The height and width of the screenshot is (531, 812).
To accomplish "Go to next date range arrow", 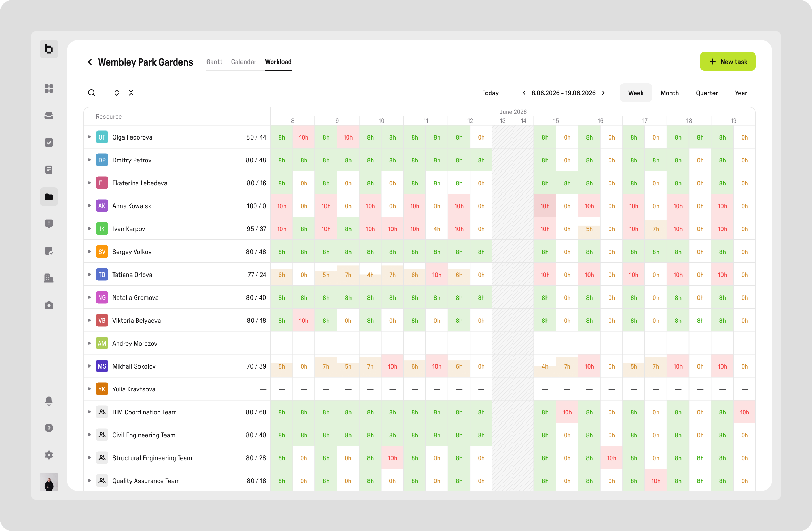I will (603, 93).
